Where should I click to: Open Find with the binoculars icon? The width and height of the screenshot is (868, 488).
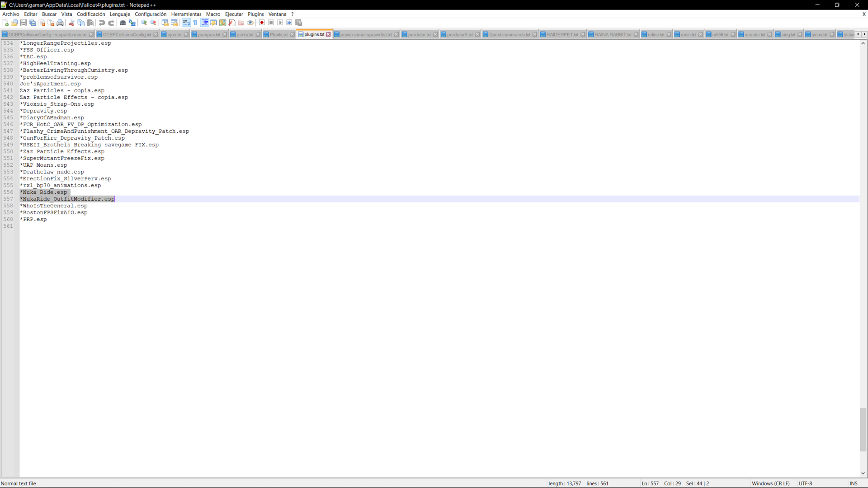click(123, 23)
